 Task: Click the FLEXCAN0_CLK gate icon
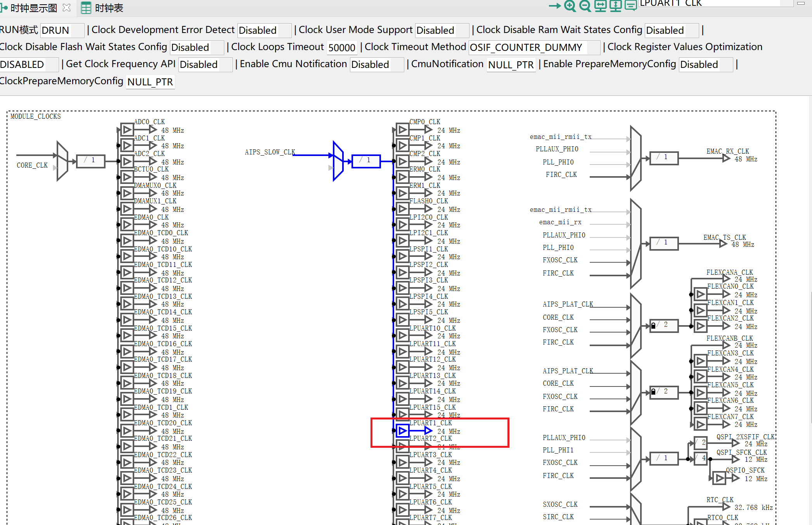[701, 294]
